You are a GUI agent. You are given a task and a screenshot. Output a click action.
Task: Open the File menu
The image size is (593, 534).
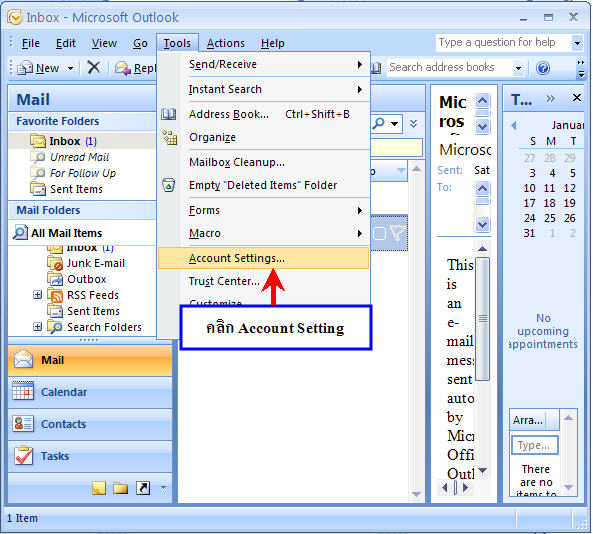[x=31, y=43]
